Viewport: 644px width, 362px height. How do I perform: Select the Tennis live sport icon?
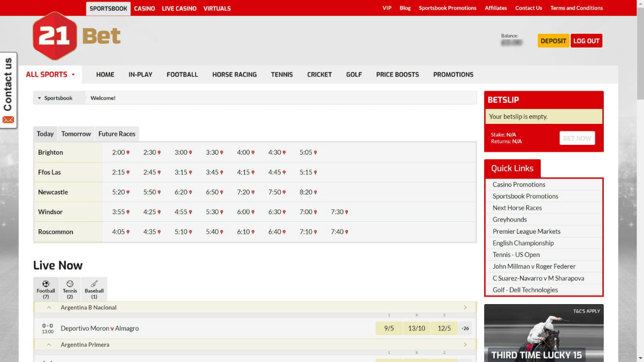[x=70, y=289]
